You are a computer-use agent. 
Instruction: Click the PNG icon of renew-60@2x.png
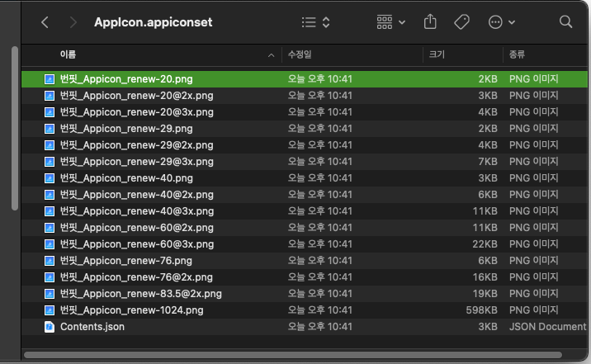click(x=50, y=228)
